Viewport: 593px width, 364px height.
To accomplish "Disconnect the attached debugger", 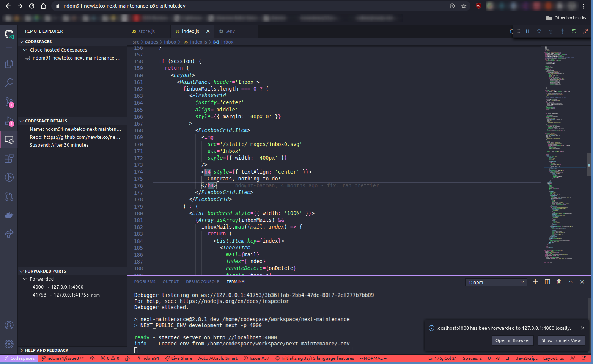I will click(x=585, y=31).
